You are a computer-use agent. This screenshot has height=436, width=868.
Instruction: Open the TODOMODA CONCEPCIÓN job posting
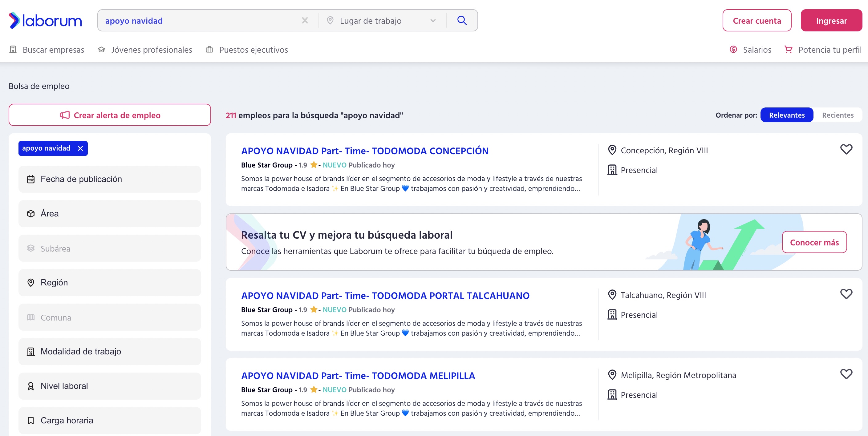[x=365, y=151]
